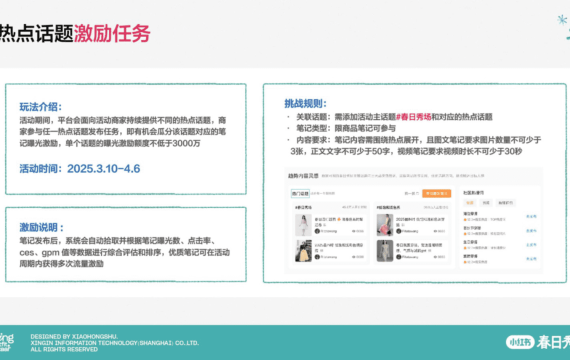Click the 换一批 refresh link
570x360 pixels.
(412, 193)
